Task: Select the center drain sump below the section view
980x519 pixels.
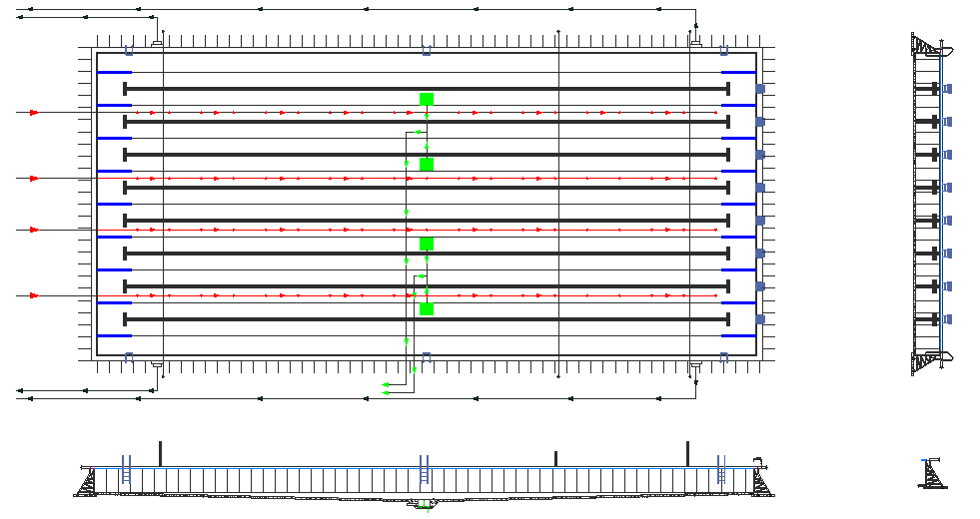Action: tap(425, 504)
